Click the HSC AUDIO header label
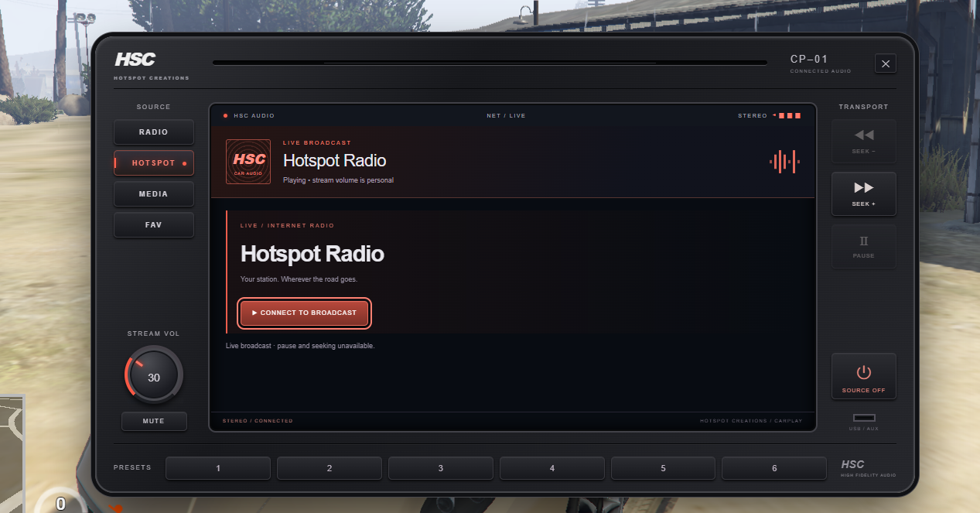Viewport: 980px width, 513px height. 254,116
